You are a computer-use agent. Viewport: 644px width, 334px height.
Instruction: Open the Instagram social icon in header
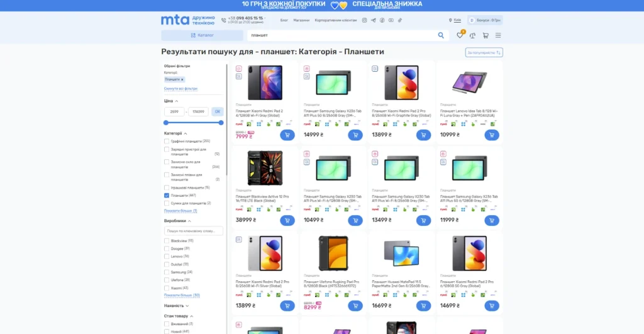(364, 20)
